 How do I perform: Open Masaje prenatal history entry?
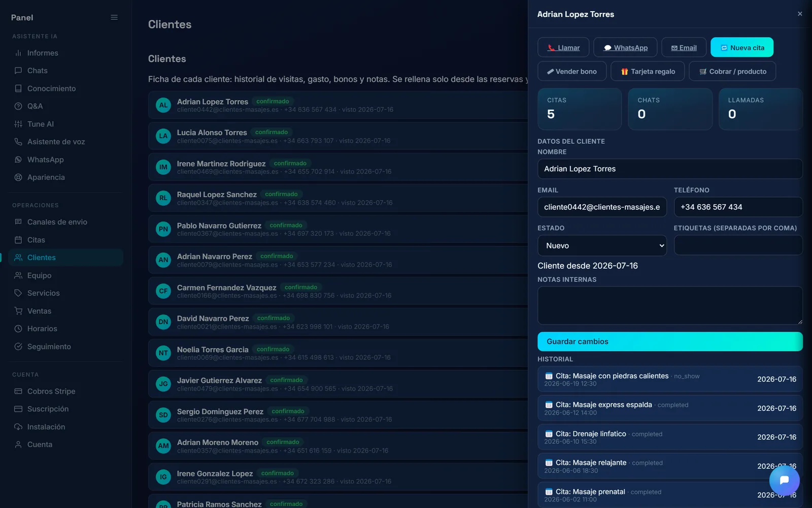pyautogui.click(x=670, y=495)
